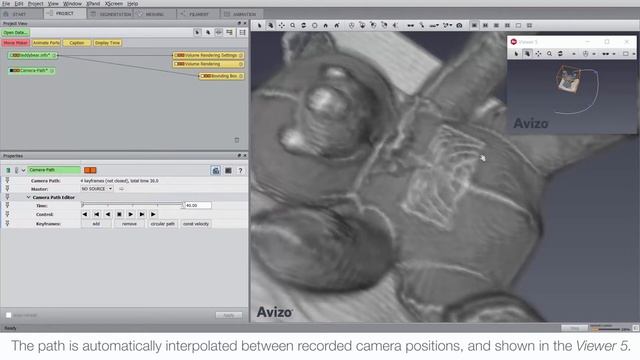Click the pointer icon in Project View toolbar
Image resolution: width=640 pixels, height=360 pixels.
[197, 32]
